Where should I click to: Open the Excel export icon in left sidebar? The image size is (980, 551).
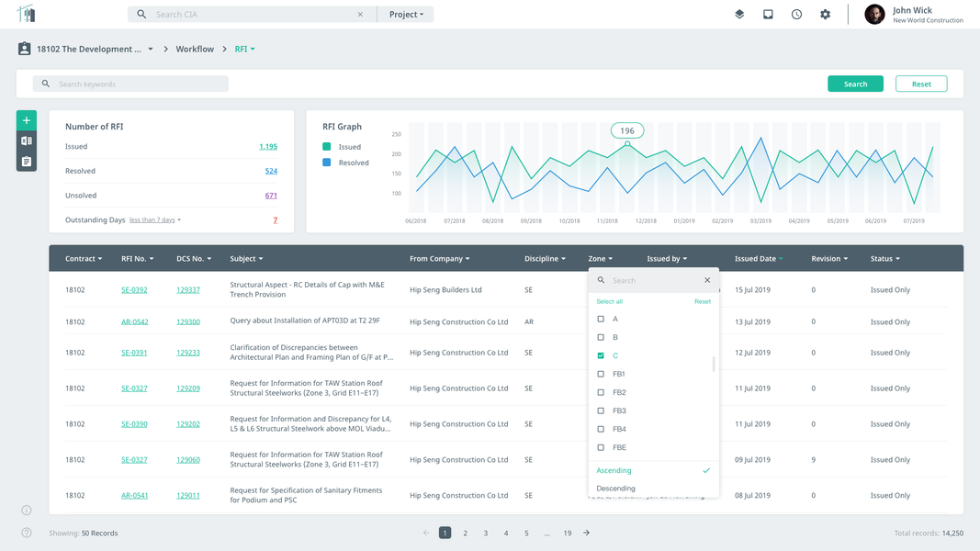point(27,141)
